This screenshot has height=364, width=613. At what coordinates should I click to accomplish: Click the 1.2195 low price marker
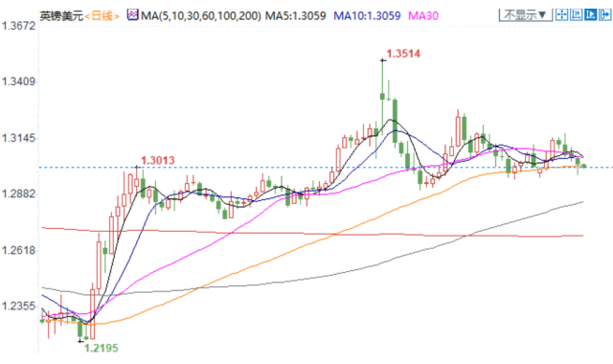point(102,348)
